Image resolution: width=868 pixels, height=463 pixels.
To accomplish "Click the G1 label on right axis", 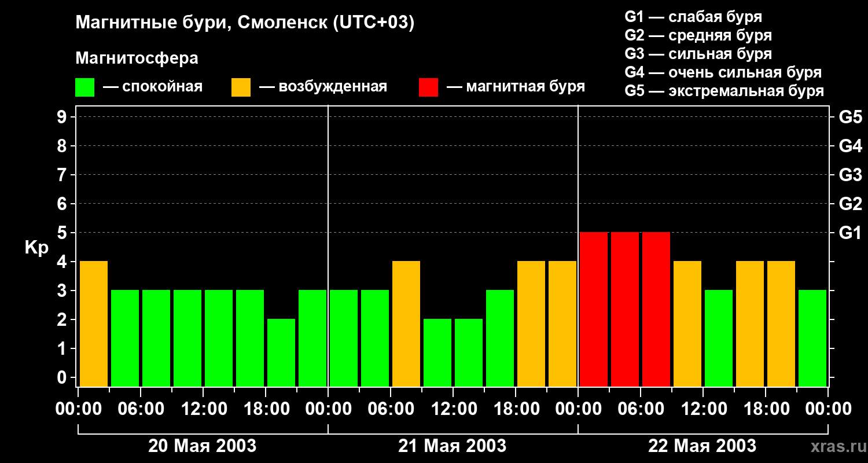I will (850, 233).
